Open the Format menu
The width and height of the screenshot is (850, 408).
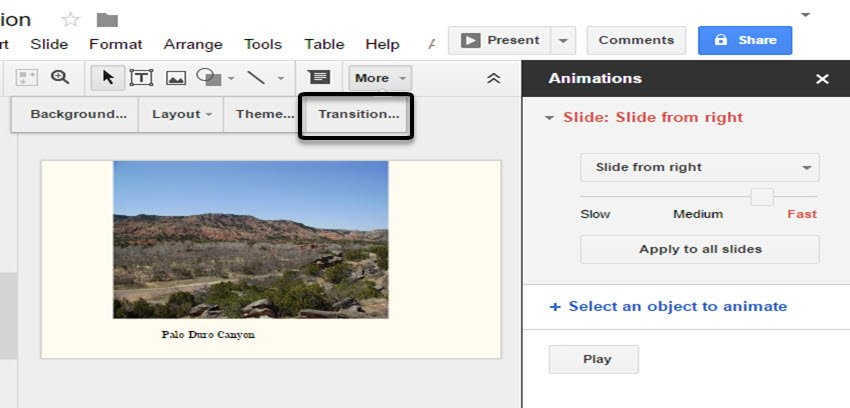tap(115, 44)
